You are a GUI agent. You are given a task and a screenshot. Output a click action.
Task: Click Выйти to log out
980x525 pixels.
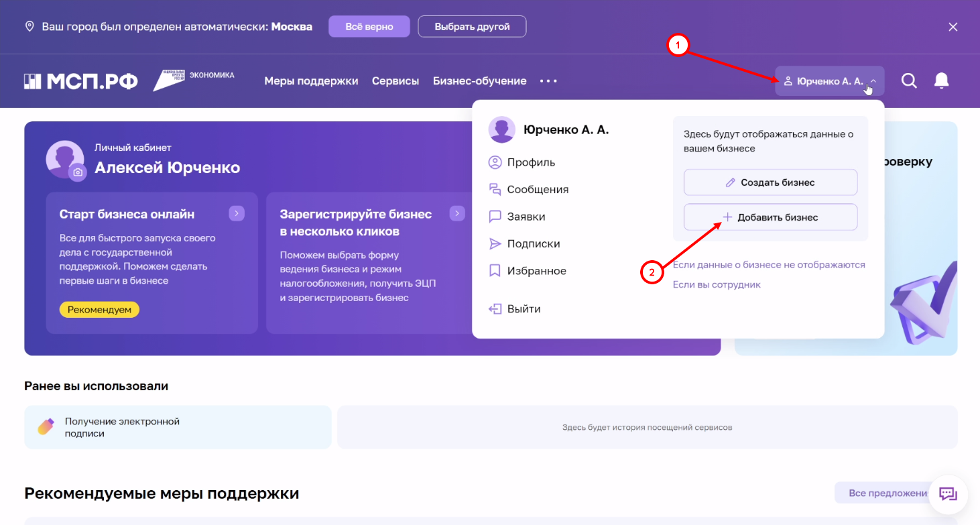click(x=524, y=309)
